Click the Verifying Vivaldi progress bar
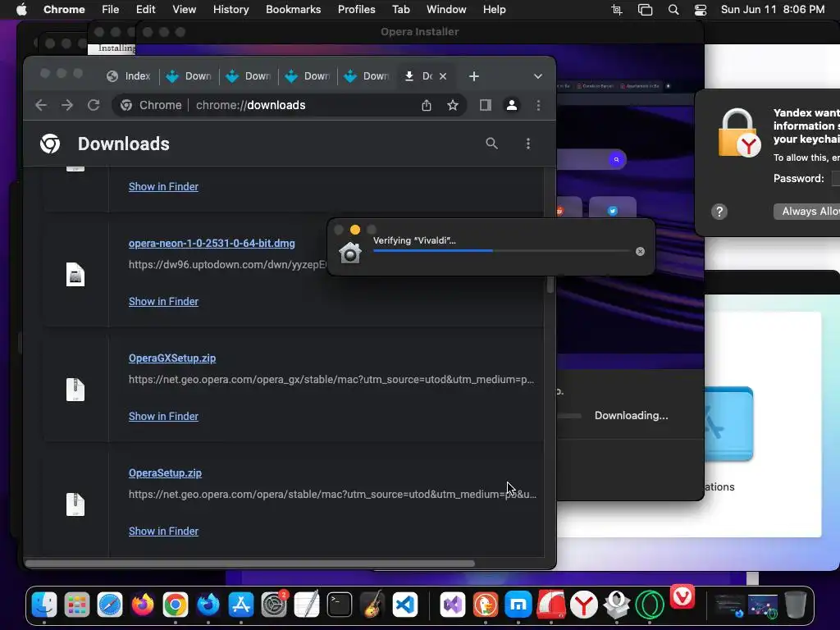This screenshot has width=840, height=630. 501,251
